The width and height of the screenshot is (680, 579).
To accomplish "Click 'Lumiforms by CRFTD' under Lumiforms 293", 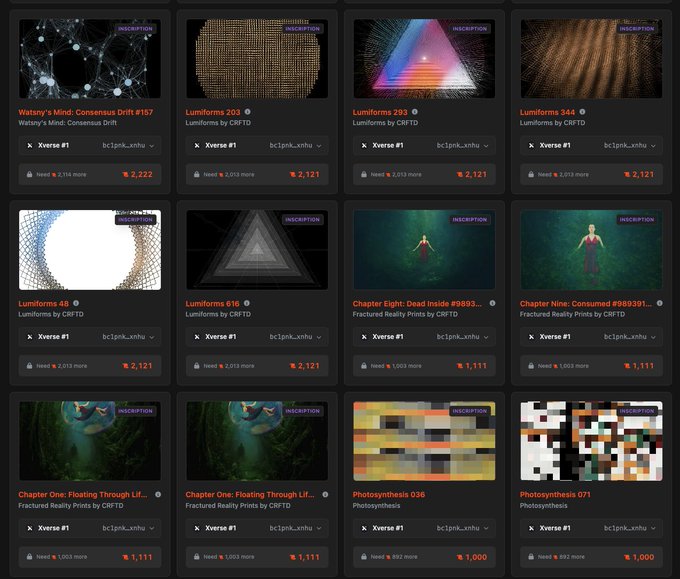I will pyautogui.click(x=385, y=123).
